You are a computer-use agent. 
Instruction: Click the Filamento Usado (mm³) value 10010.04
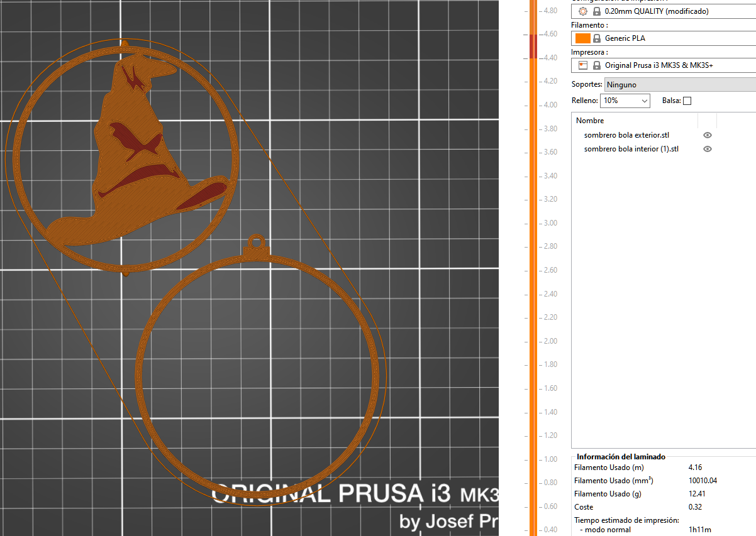703,481
